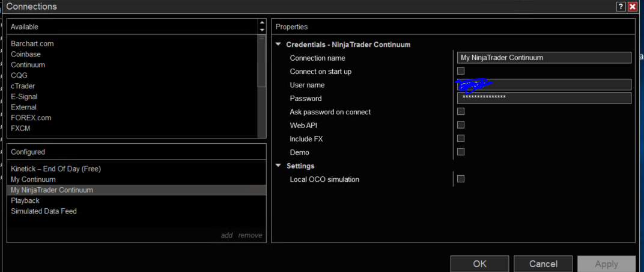Click the Connection name input field
The height and width of the screenshot is (272, 644).
tap(544, 58)
